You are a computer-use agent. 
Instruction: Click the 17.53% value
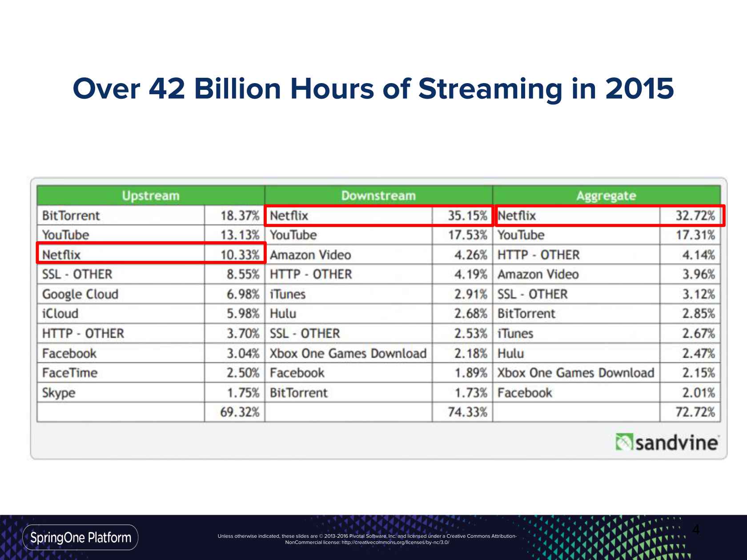[x=467, y=235]
